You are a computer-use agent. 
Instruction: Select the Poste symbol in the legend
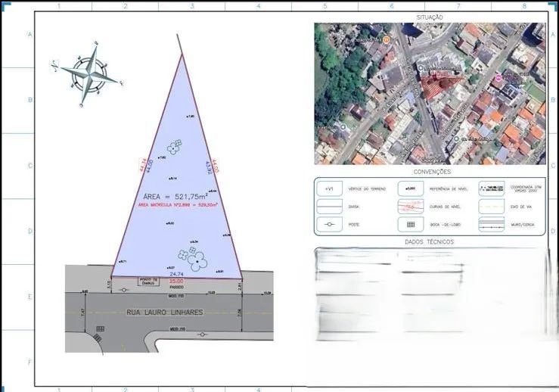coord(329,225)
